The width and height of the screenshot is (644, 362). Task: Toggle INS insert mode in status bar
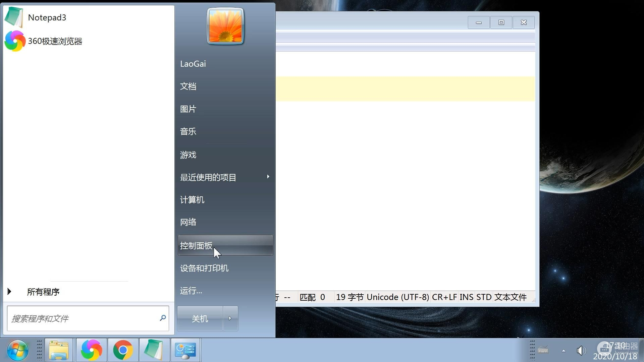(x=466, y=297)
